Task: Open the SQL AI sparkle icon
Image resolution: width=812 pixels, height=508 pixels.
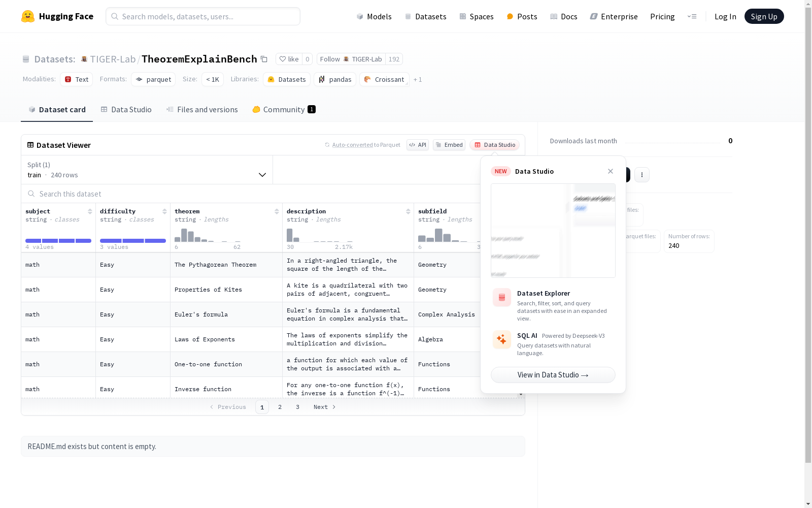Action: 502,339
